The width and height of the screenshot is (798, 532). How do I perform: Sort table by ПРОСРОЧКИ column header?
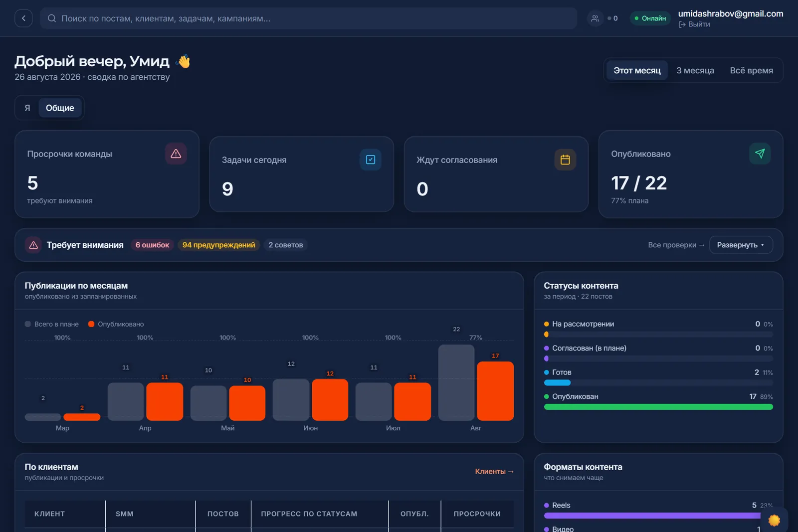[x=477, y=514]
